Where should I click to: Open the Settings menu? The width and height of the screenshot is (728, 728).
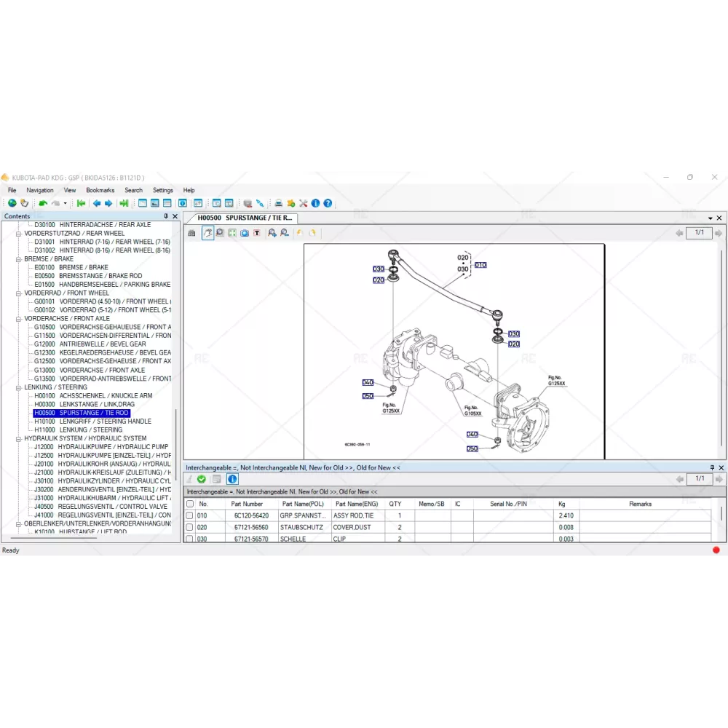[162, 190]
